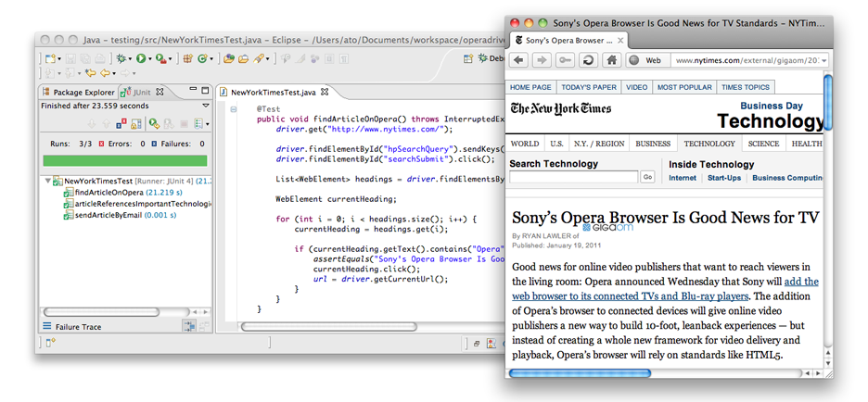
Task: Open the TODAY'S PAPER navigation tab
Action: tap(589, 87)
